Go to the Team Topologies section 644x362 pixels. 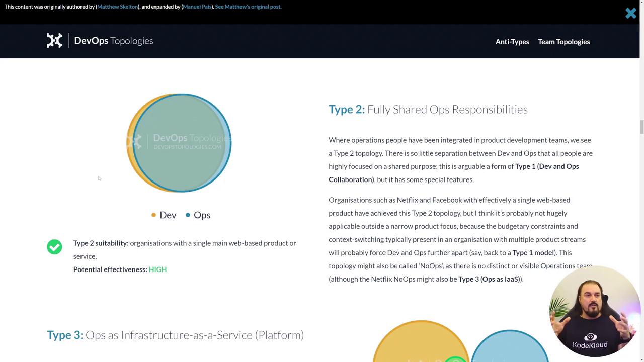point(563,42)
